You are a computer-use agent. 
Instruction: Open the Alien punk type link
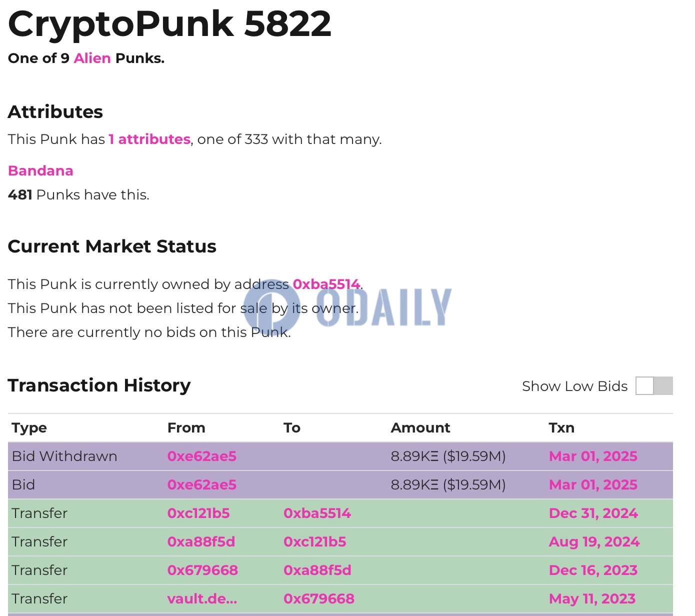click(x=92, y=58)
